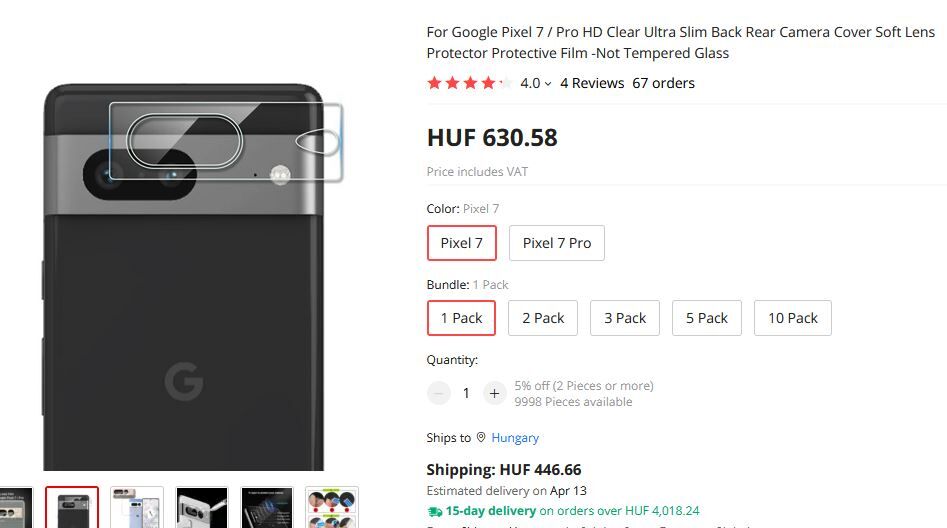Image resolution: width=947 pixels, height=528 pixels.
Task: Open the white phone with case thumbnail
Action: (x=137, y=507)
